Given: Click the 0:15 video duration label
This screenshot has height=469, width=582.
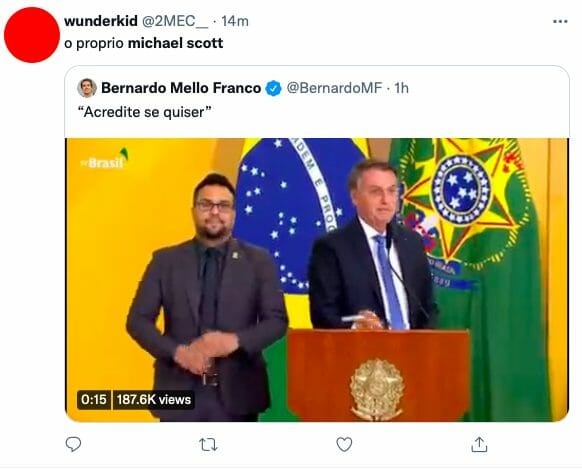Looking at the screenshot, I should (x=94, y=400).
